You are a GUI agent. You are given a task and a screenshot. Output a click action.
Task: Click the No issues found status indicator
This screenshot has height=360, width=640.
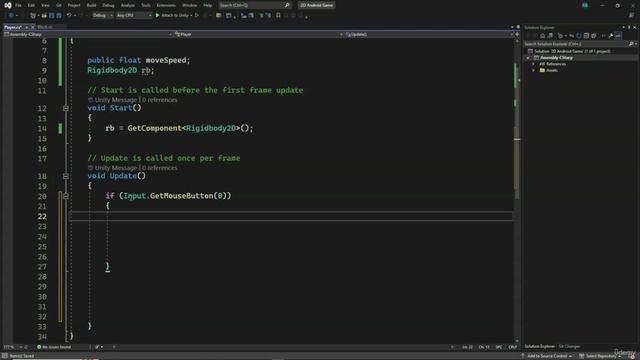point(54,347)
